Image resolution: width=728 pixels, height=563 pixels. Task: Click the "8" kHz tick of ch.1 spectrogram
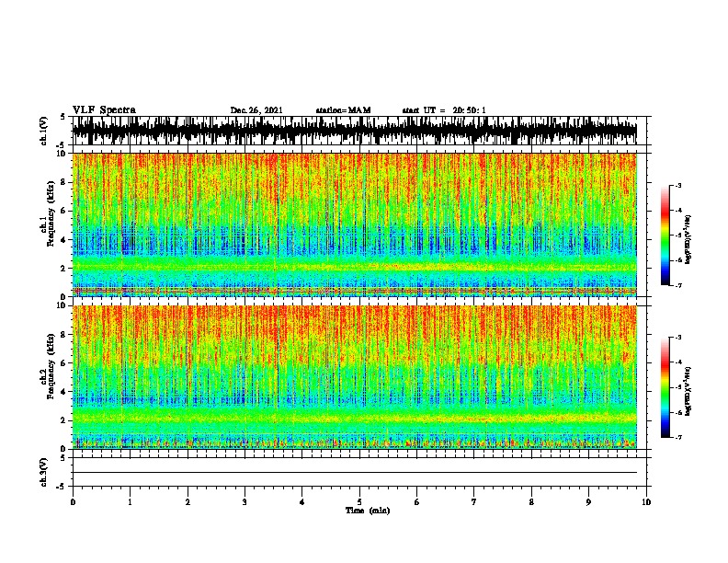(63, 182)
